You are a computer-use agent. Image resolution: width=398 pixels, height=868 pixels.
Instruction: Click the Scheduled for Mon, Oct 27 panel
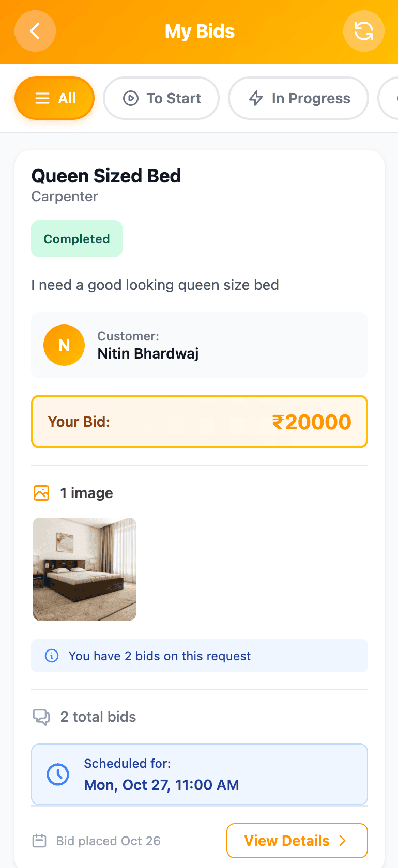click(200, 774)
